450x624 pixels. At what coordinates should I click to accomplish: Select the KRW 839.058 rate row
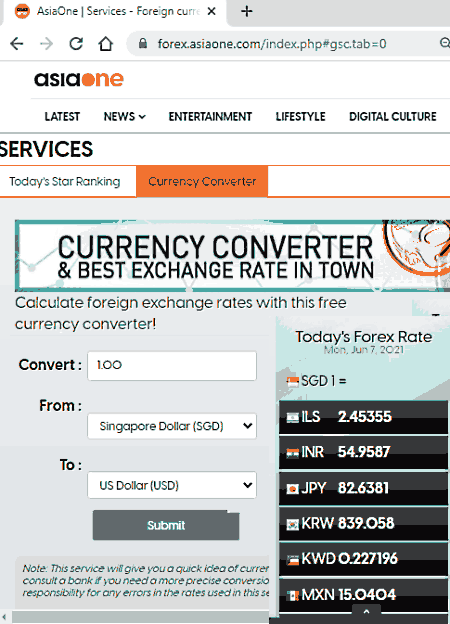pos(363,524)
